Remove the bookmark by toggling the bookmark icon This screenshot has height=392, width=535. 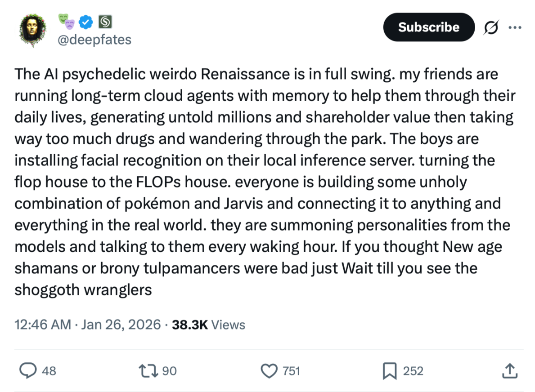[x=391, y=371]
